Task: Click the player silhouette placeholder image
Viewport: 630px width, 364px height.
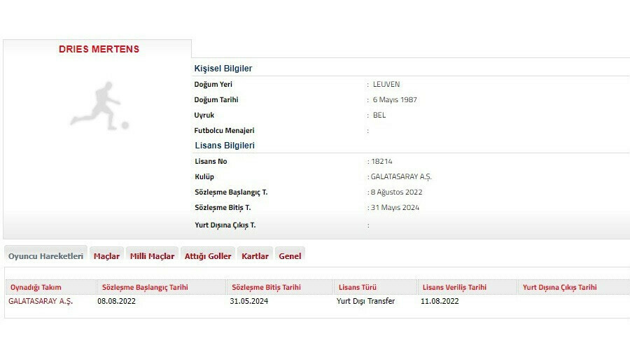Action: pos(99,106)
